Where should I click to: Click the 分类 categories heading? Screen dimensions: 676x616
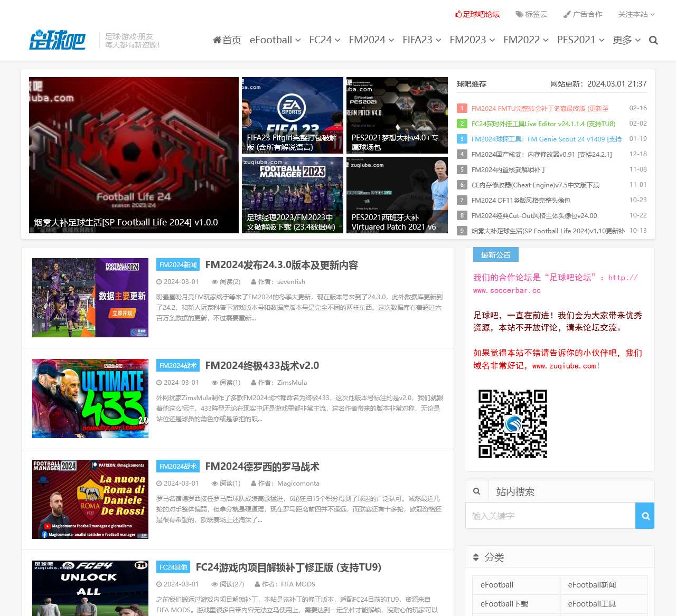[x=494, y=557]
